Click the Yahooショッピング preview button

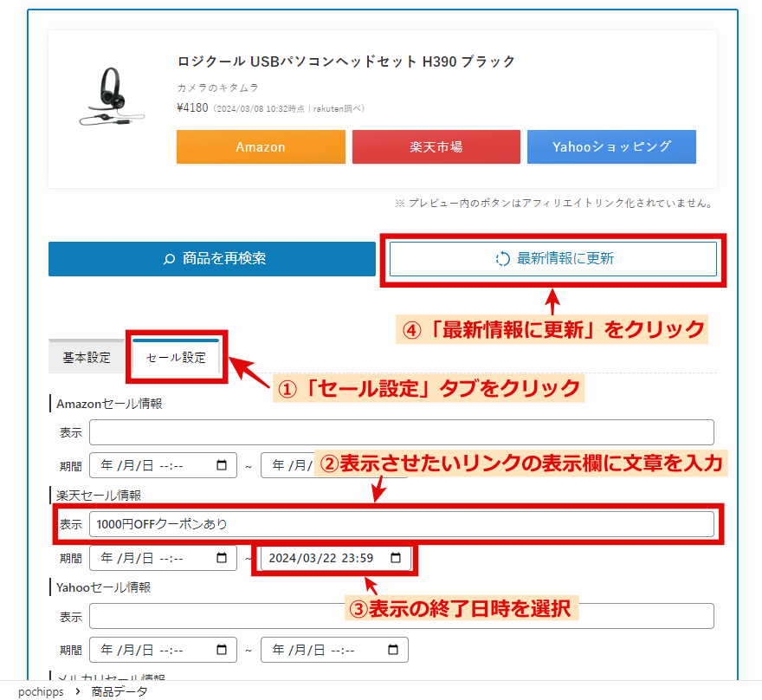611,146
